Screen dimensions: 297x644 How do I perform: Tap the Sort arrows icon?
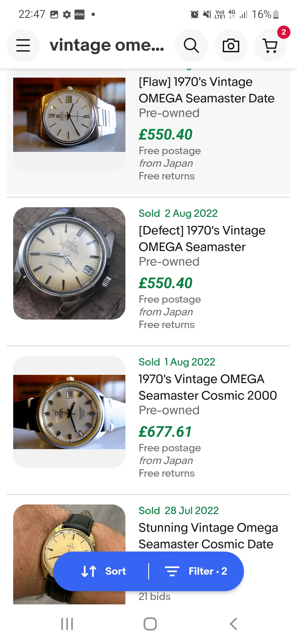coord(89,571)
